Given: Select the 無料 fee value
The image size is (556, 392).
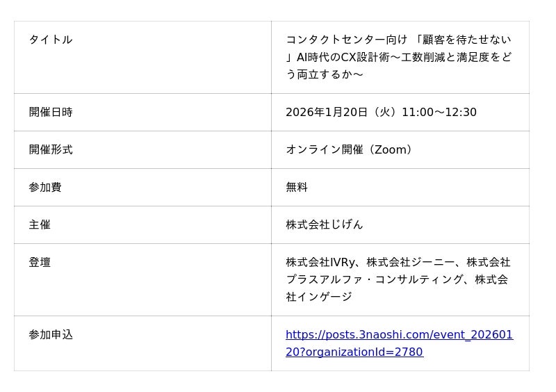Looking at the screenshot, I should click(297, 188).
